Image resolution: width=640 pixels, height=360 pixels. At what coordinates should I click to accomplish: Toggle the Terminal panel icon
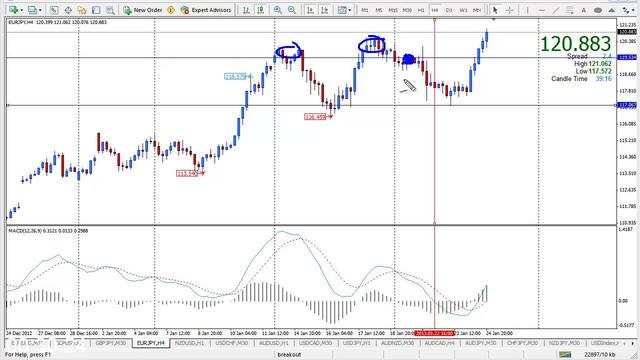(96, 10)
